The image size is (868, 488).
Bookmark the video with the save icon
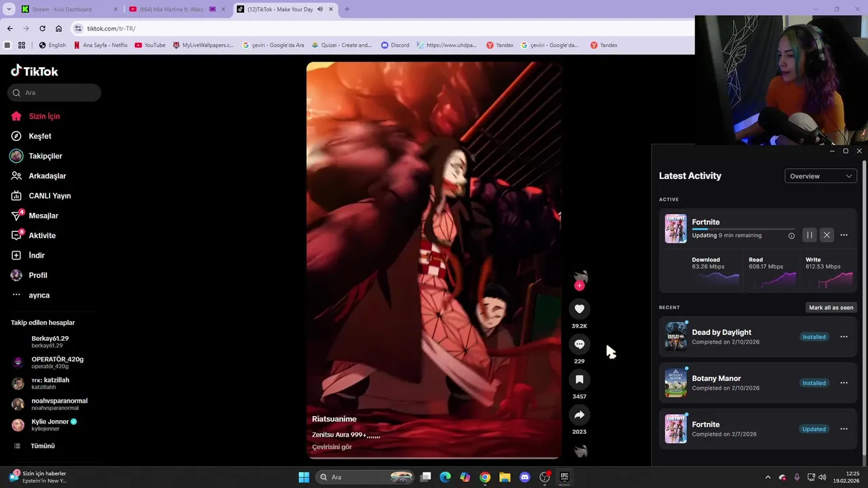pos(579,380)
